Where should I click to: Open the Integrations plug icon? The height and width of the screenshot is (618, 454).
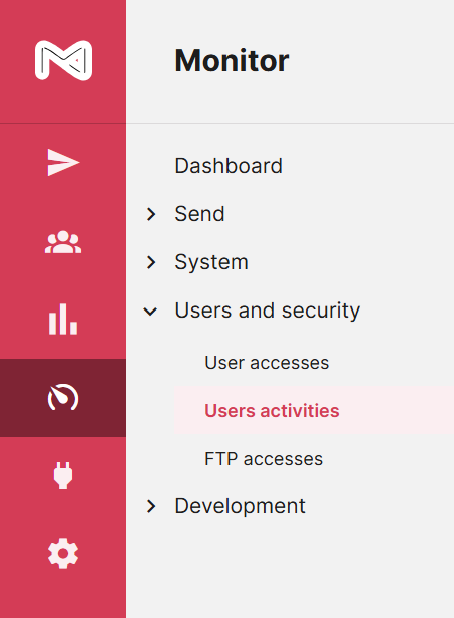(x=63, y=475)
